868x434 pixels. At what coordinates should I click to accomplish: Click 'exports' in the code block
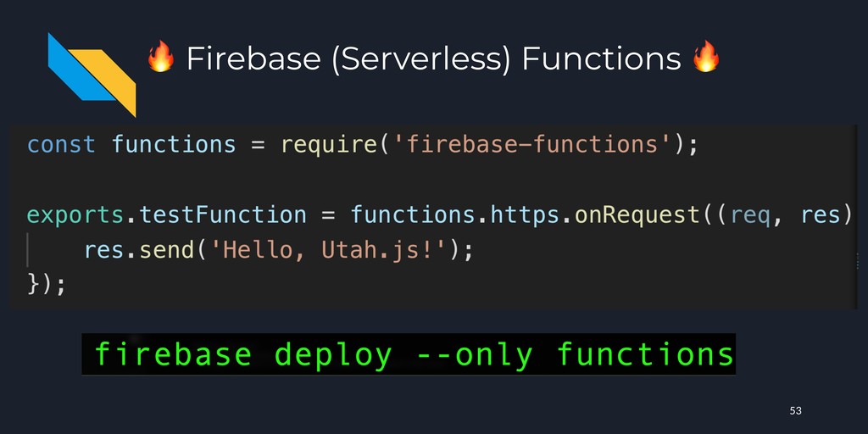point(75,214)
